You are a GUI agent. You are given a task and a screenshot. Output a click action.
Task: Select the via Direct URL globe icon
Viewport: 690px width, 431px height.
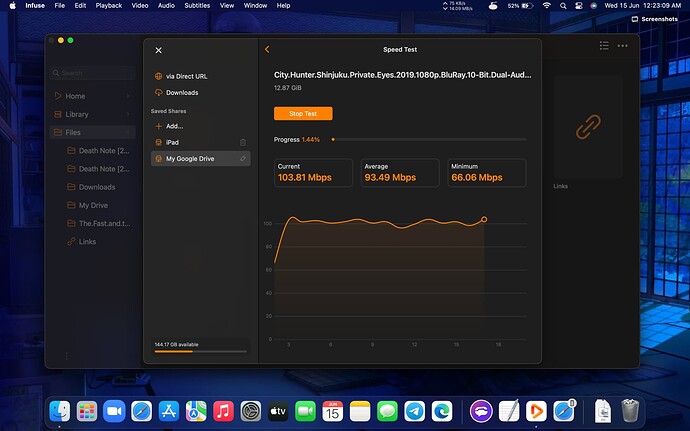pos(158,76)
